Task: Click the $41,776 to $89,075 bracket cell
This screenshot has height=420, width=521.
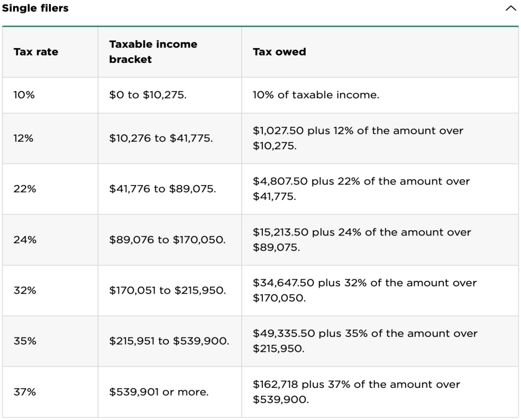Action: click(x=162, y=189)
